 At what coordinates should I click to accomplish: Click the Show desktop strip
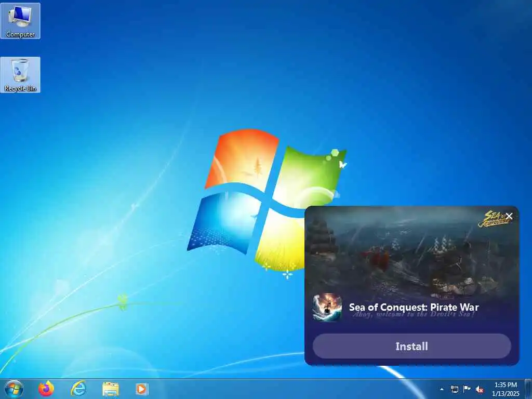coord(528,389)
